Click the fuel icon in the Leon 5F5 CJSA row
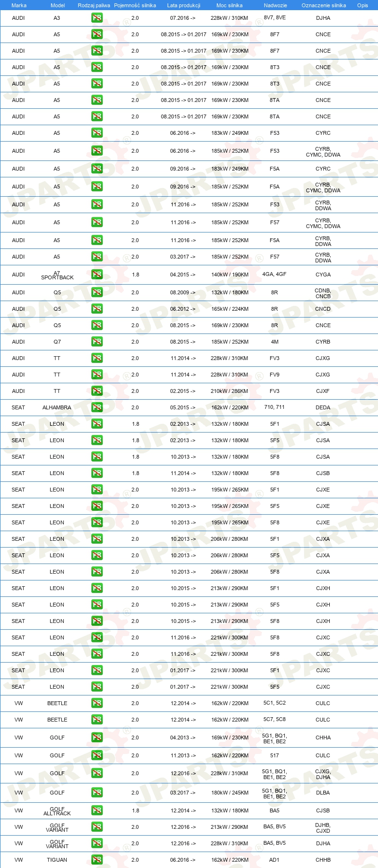 (x=97, y=440)
